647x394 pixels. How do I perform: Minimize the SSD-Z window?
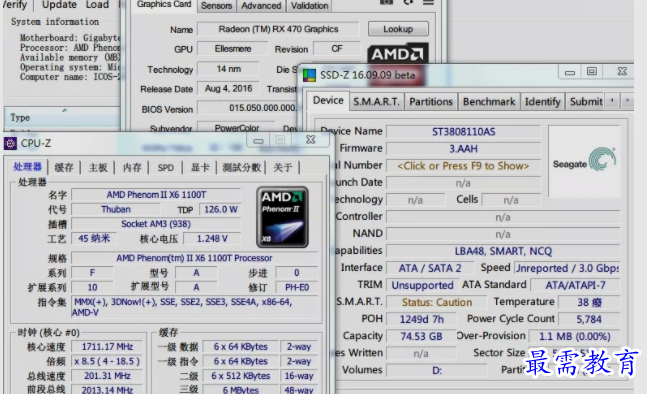pos(570,72)
